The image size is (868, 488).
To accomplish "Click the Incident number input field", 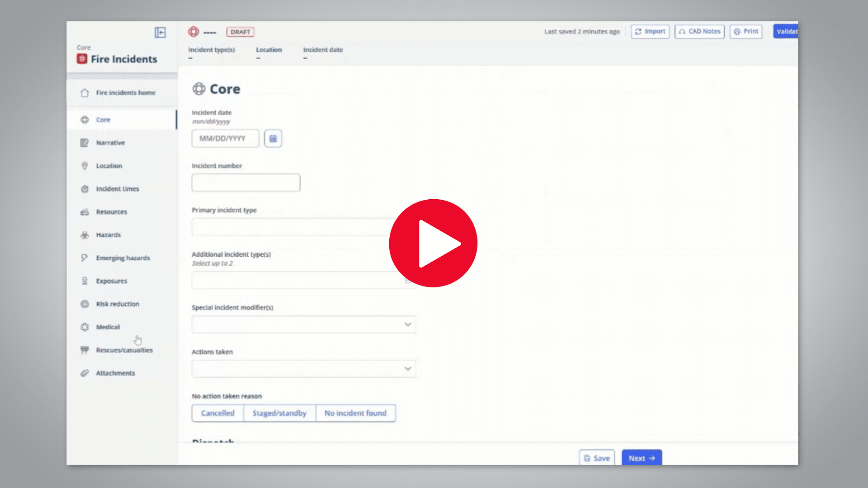I will [x=246, y=183].
